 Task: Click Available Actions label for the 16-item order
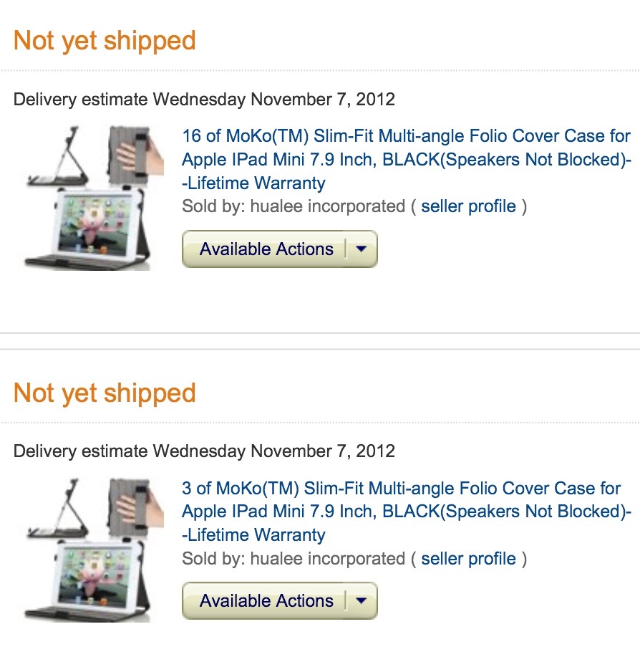[266, 249]
